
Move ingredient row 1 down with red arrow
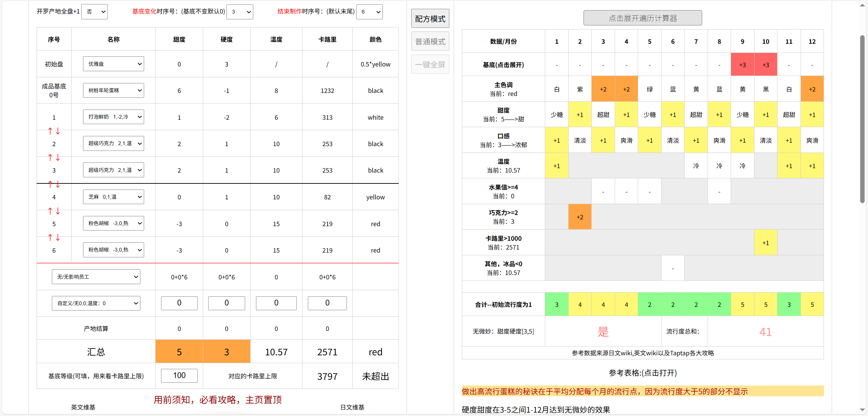click(x=58, y=131)
